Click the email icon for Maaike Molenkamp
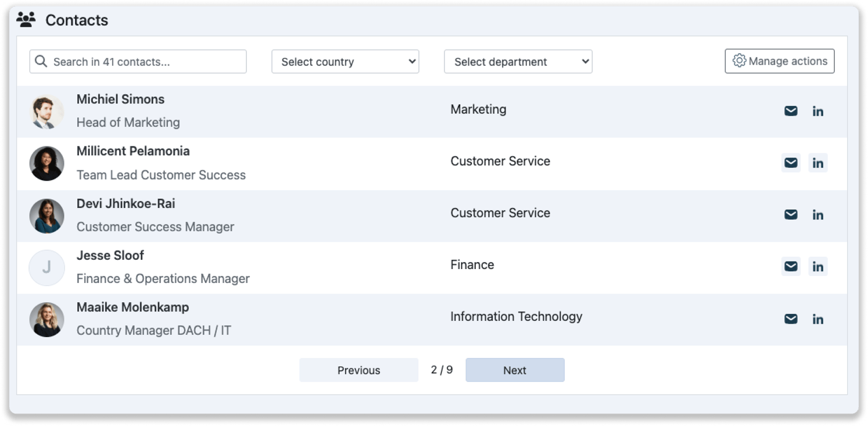The height and width of the screenshot is (426, 868). tap(790, 318)
